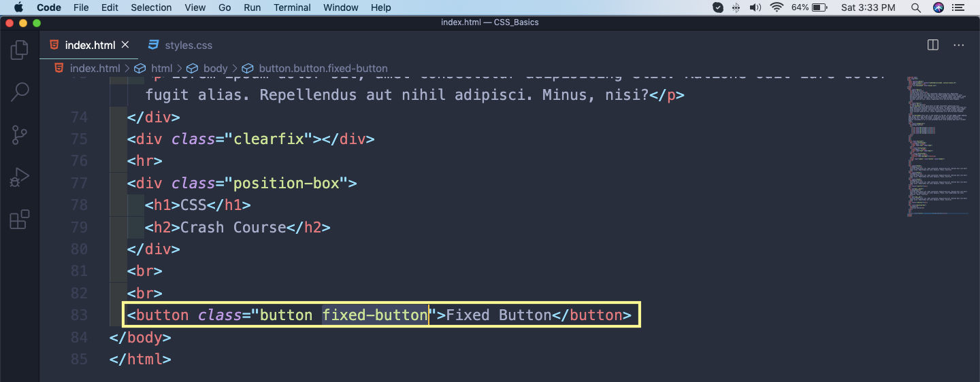Viewport: 980px width, 382px height.
Task: Open the Explorer view in activity bar
Action: pos(20,50)
